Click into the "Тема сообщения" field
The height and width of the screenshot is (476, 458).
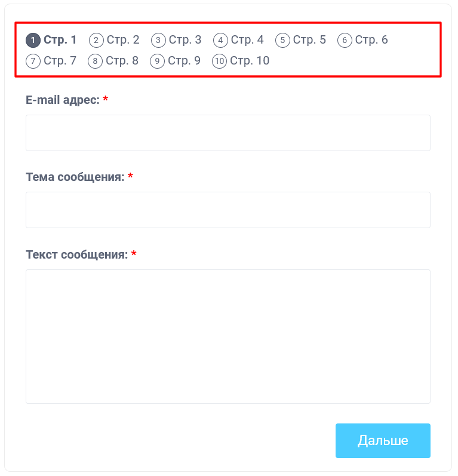coord(228,210)
